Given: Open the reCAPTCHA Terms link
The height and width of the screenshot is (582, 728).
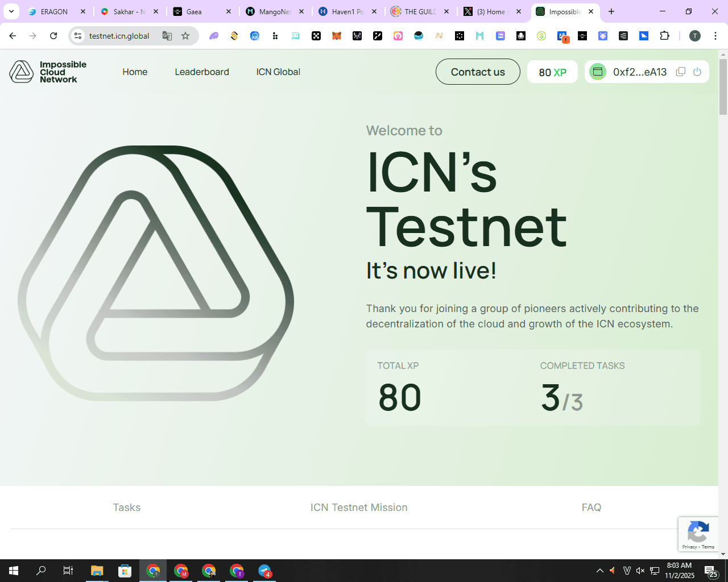Looking at the screenshot, I should (x=708, y=547).
